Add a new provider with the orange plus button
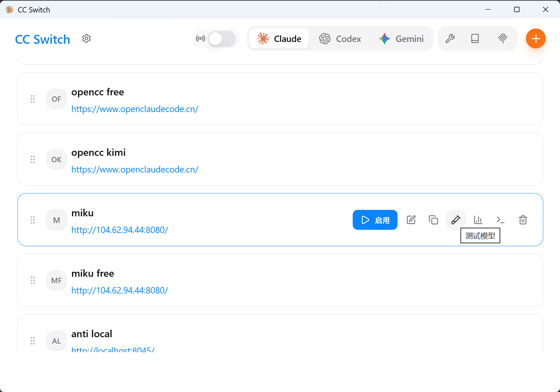Image resolution: width=560 pixels, height=392 pixels. click(535, 38)
